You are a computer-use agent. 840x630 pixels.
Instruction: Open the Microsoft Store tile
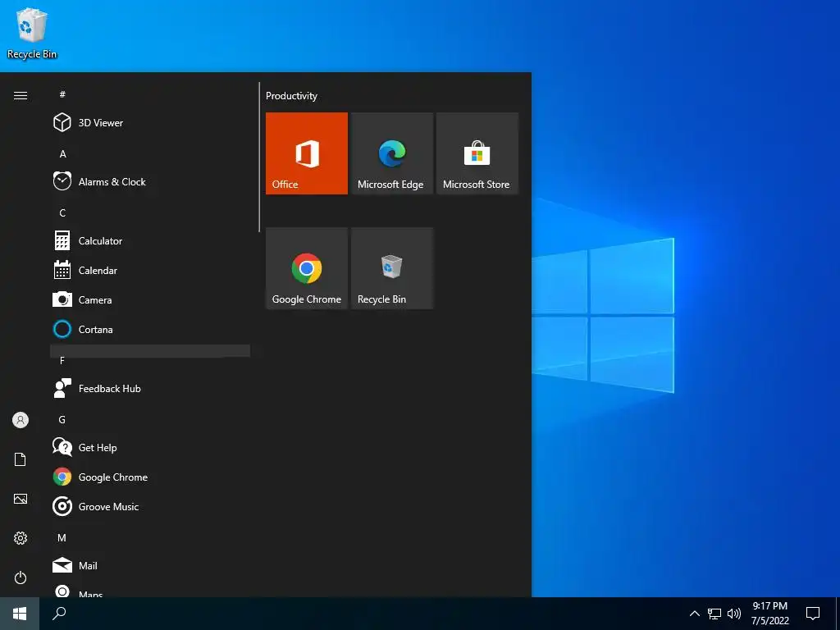click(477, 153)
